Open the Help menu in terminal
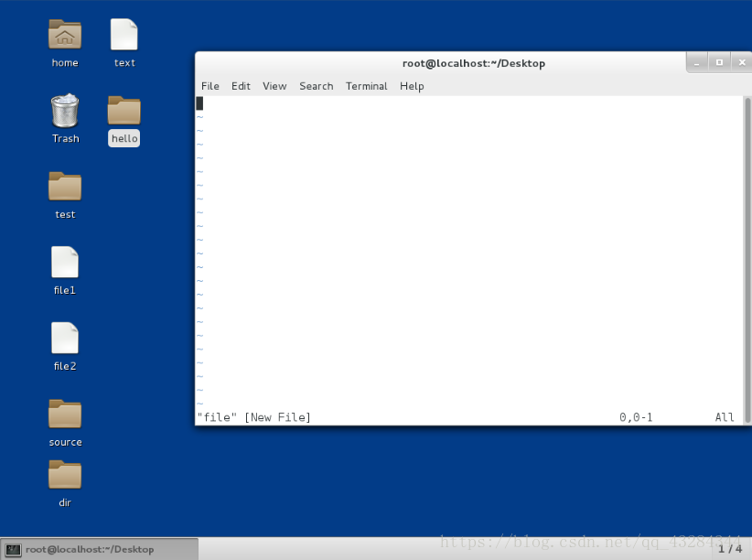Viewport: 752px width, 560px height. [x=412, y=86]
